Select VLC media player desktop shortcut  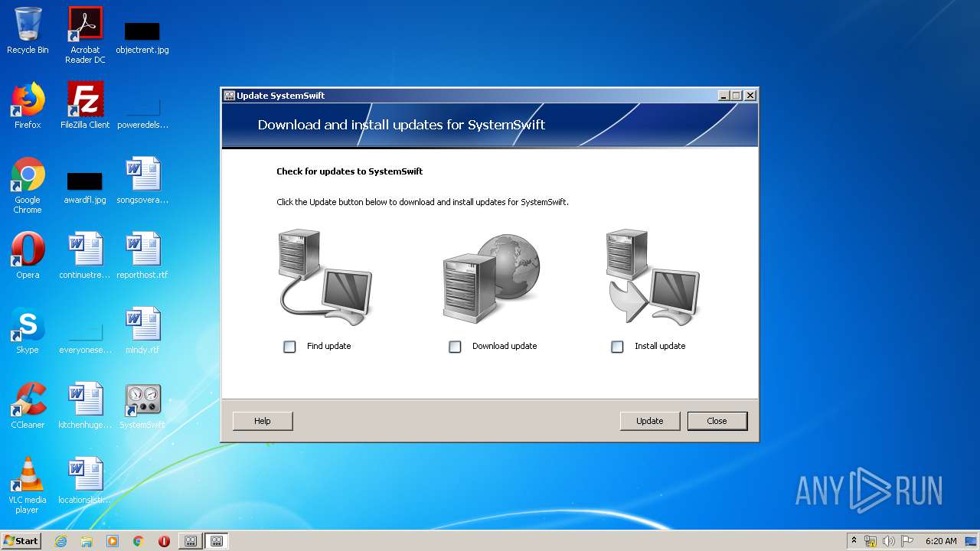tap(28, 485)
